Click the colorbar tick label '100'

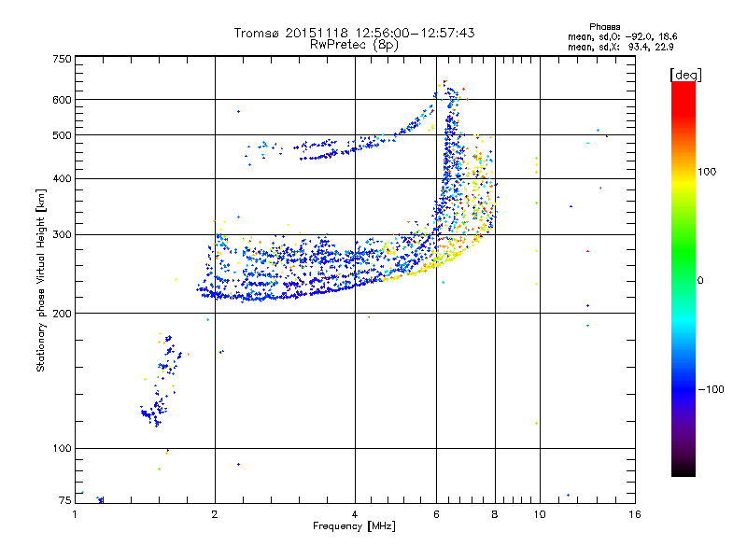click(707, 172)
